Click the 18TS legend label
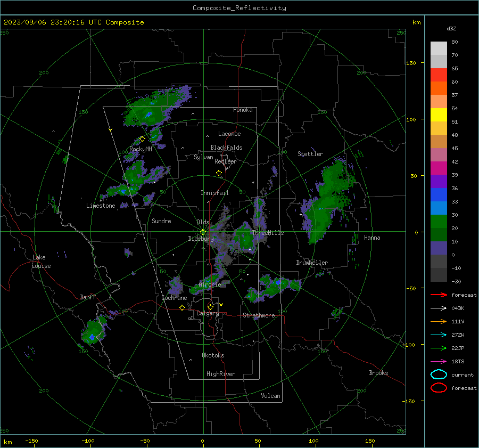The width and height of the screenshot is (479, 448). pos(458,362)
